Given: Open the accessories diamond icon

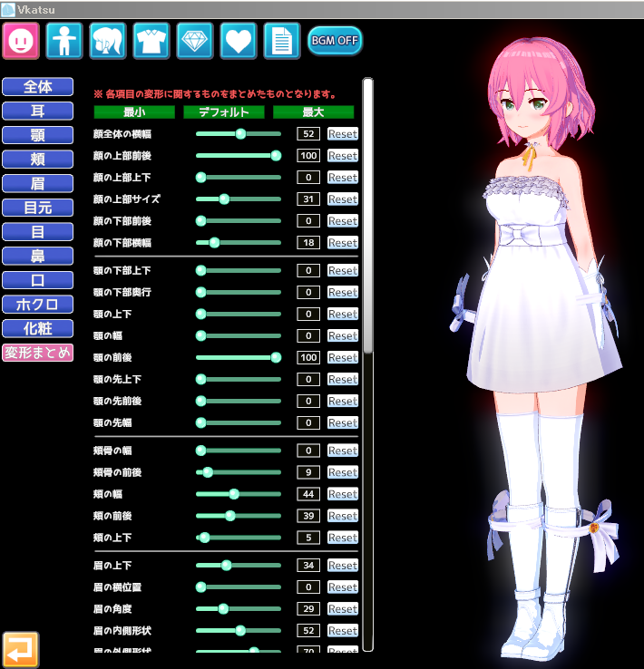Looking at the screenshot, I should (194, 41).
